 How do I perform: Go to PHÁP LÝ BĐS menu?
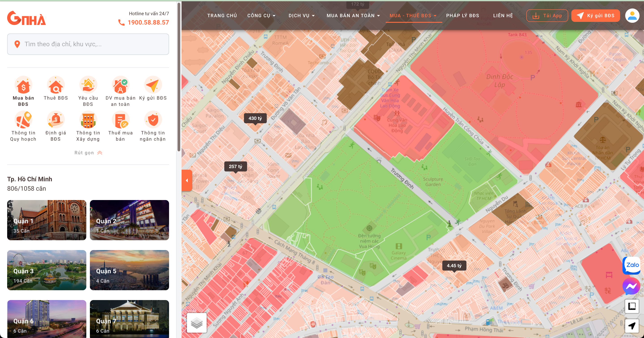tap(462, 15)
